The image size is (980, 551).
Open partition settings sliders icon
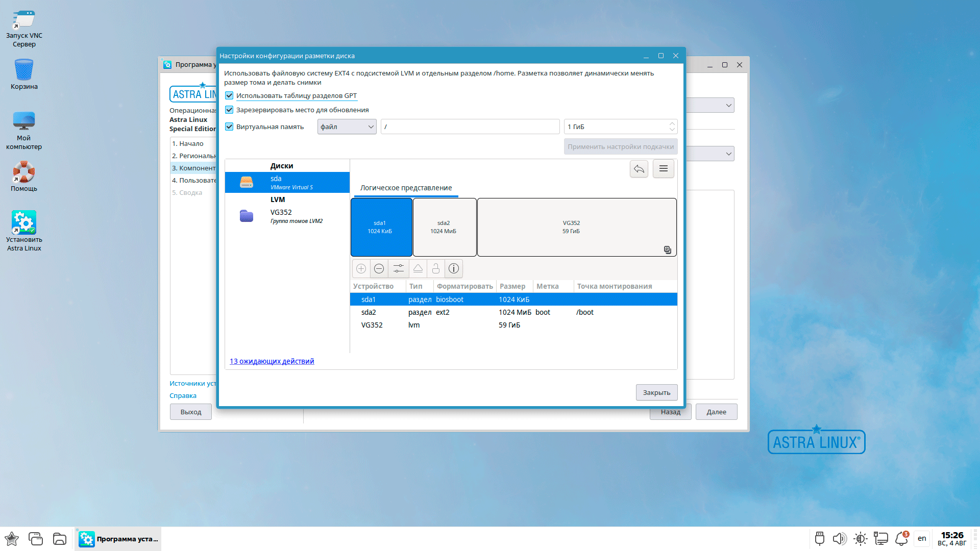(x=399, y=268)
